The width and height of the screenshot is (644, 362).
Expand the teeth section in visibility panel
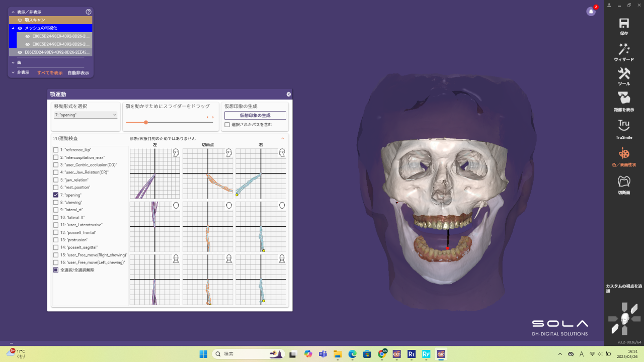click(x=14, y=63)
